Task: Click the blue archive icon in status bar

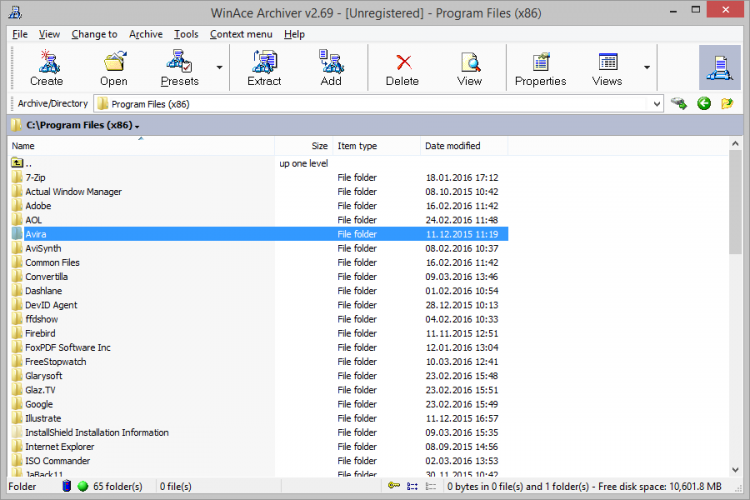Action: pos(67,486)
